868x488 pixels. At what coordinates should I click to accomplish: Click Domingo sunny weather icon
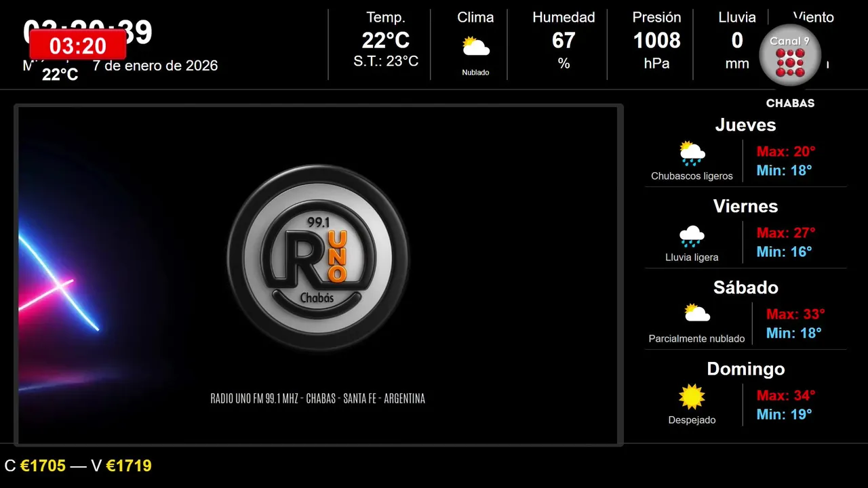point(692,397)
